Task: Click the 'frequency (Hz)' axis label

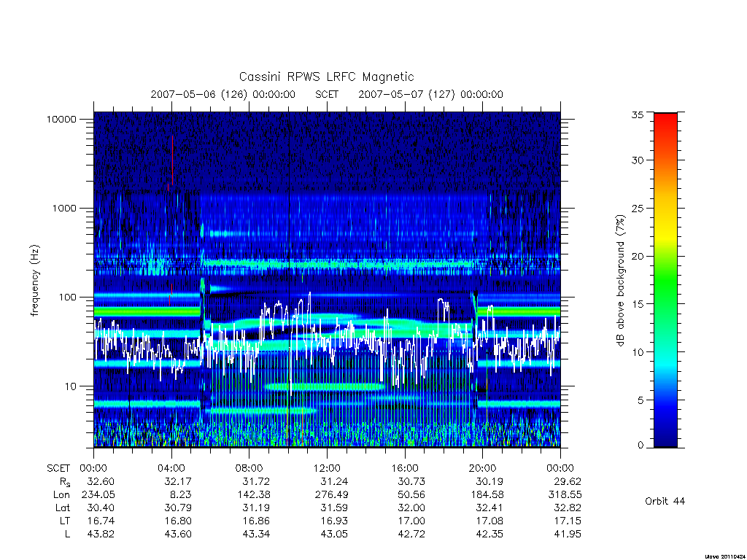Action: click(x=34, y=281)
